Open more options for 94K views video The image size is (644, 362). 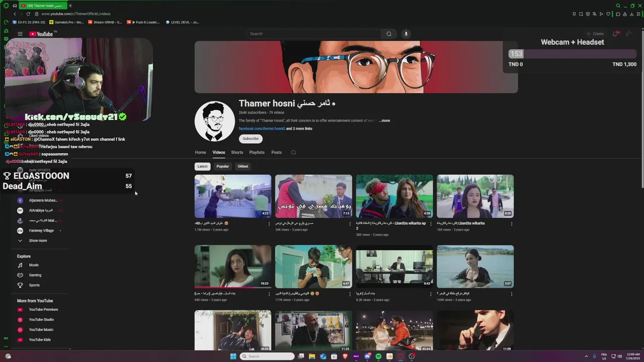click(x=269, y=294)
